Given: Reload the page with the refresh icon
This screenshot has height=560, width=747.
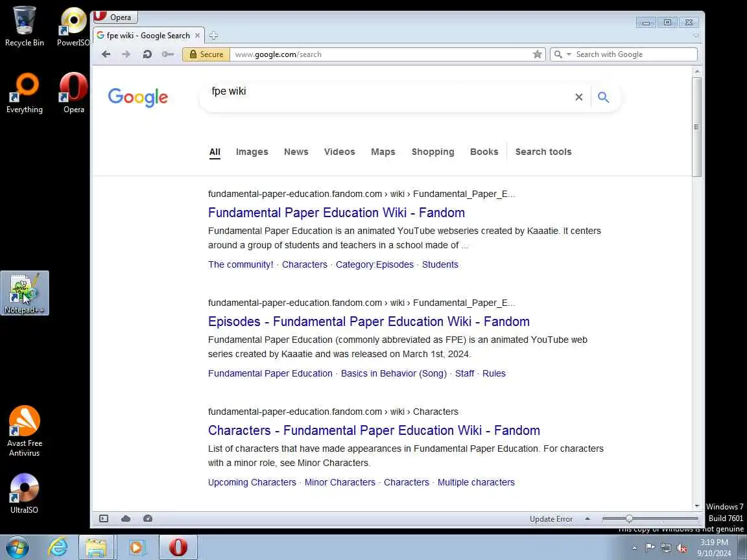Looking at the screenshot, I should pos(147,54).
